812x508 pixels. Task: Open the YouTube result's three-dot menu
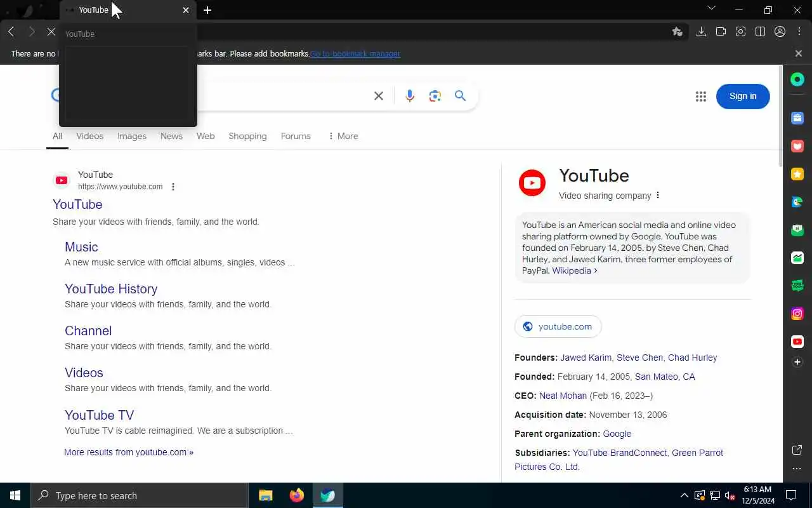[173, 187]
